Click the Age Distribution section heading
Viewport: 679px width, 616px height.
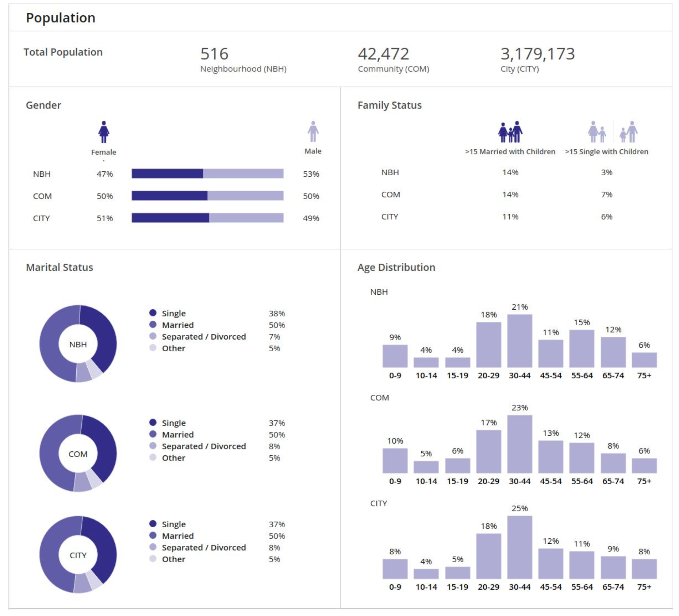396,267
